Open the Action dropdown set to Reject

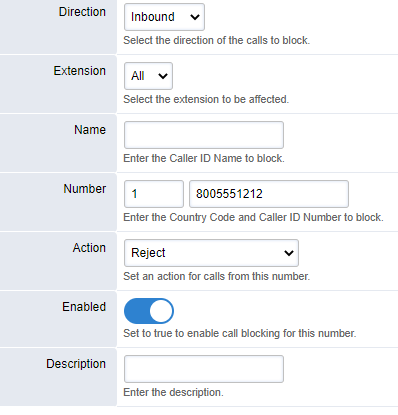211,253
